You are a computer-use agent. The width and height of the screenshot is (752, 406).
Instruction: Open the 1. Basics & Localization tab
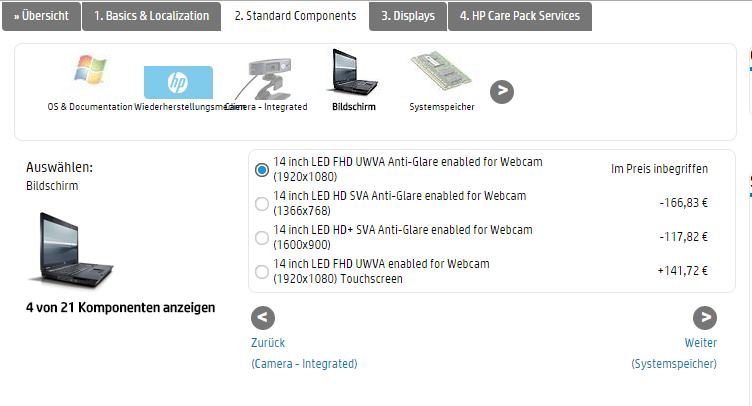coord(152,16)
